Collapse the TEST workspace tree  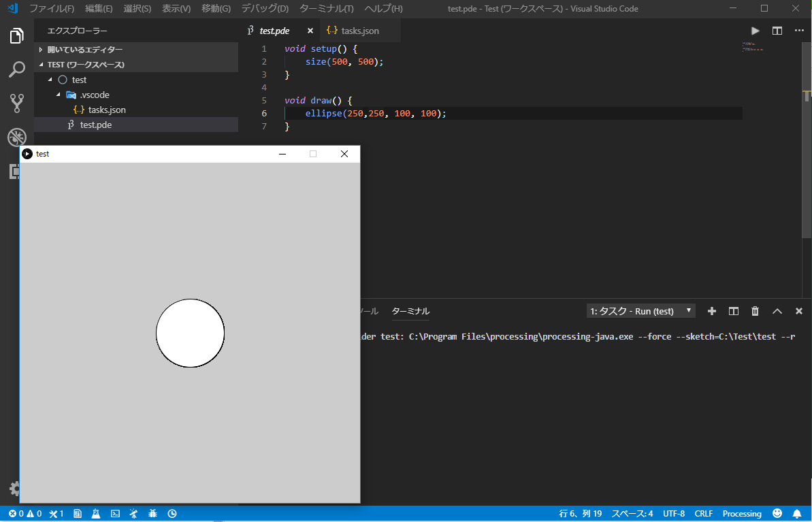pyautogui.click(x=41, y=64)
